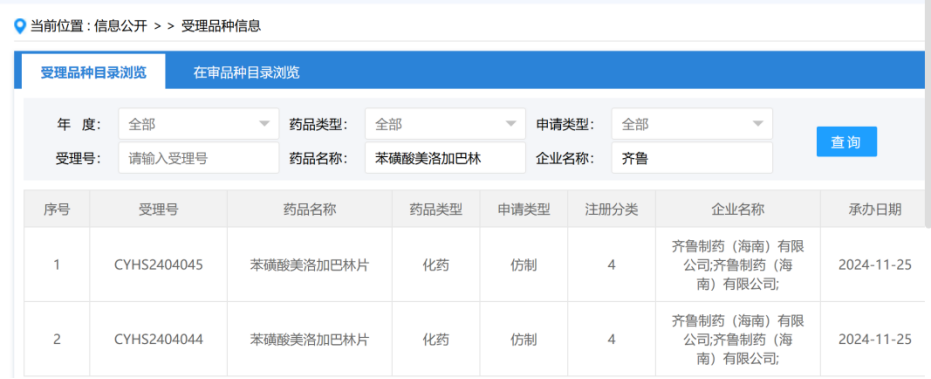Click the 企业名称 input containing 齐鲁
Screen dimensions: 931x379
click(x=692, y=158)
